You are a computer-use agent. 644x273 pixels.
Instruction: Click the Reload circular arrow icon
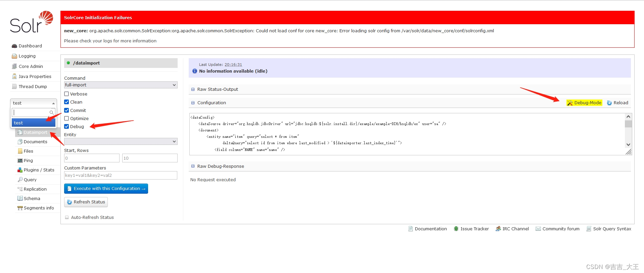click(609, 103)
